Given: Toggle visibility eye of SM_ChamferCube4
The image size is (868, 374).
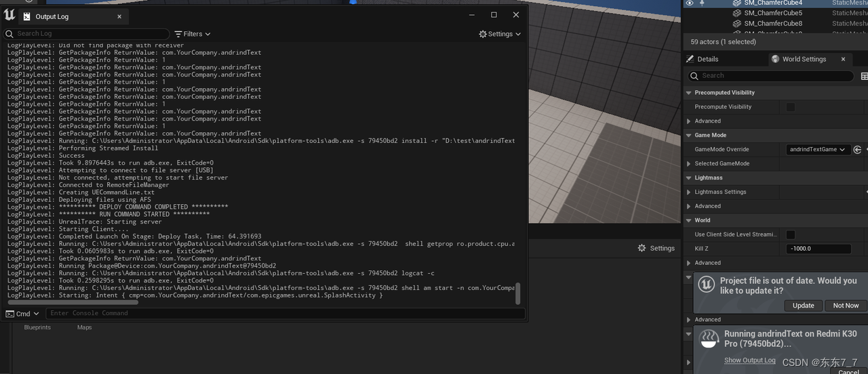Looking at the screenshot, I should [x=690, y=3].
